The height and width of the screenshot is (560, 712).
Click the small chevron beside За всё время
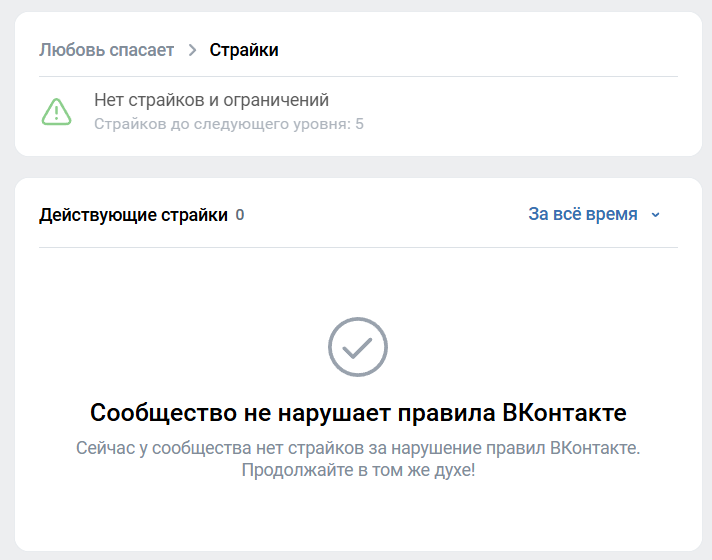[655, 215]
